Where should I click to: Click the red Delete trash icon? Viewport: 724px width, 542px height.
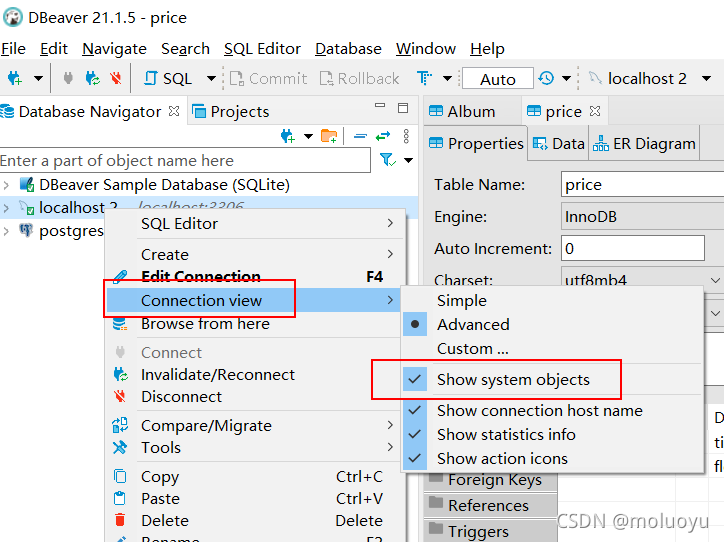tap(120, 520)
